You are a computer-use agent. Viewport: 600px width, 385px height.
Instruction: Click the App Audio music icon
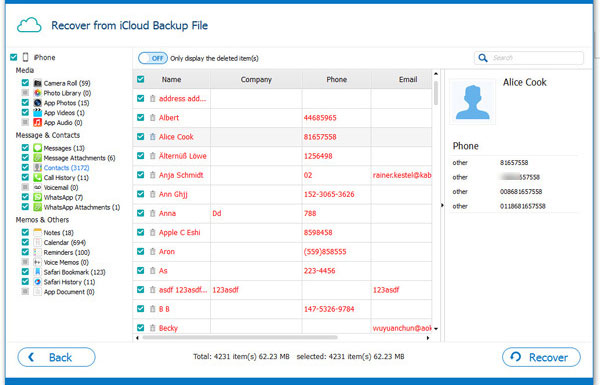tap(38, 122)
